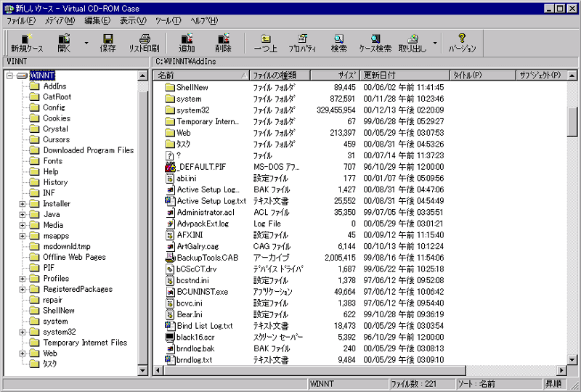Select black16.scr screensaver icon
The height and width of the screenshot is (392, 581).
170,337
